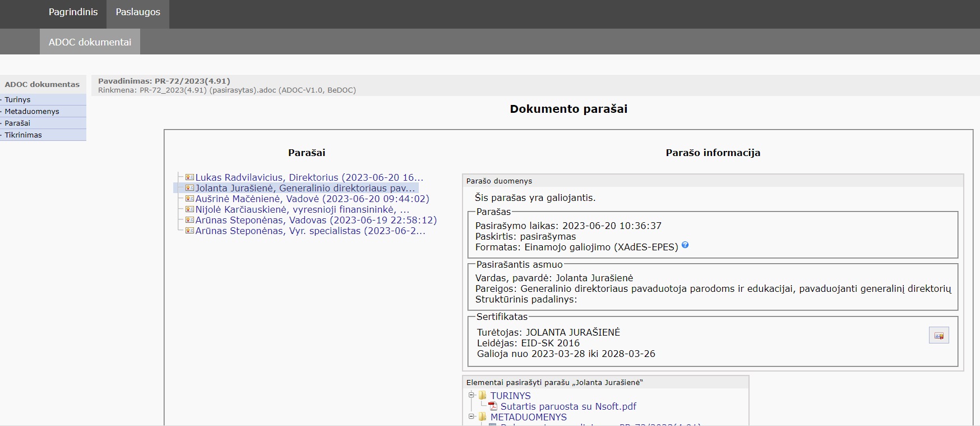980x426 pixels.
Task: Select Tikrinimas in the sidebar
Action: click(24, 135)
